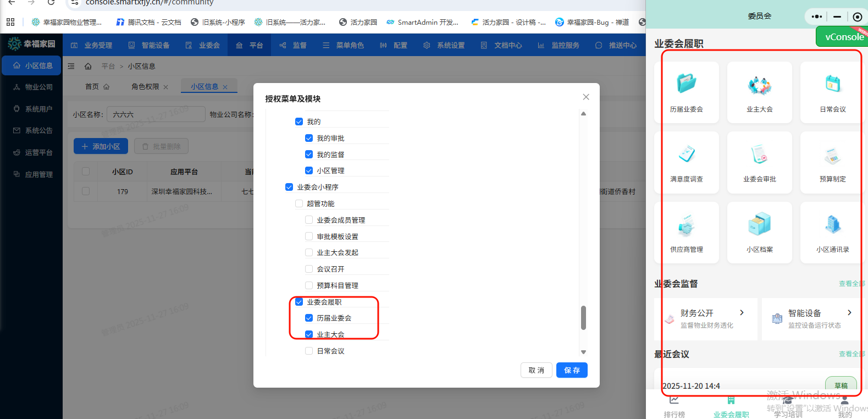Open the 小区档案 cabinet icon
The height and width of the screenshot is (419, 868).
(760, 224)
